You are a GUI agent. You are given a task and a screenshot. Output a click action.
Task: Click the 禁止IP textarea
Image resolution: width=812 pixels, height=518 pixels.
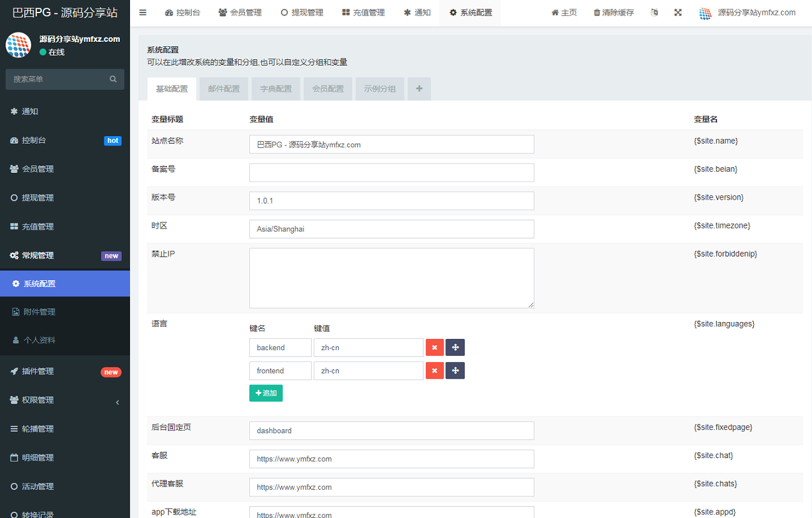(x=391, y=278)
